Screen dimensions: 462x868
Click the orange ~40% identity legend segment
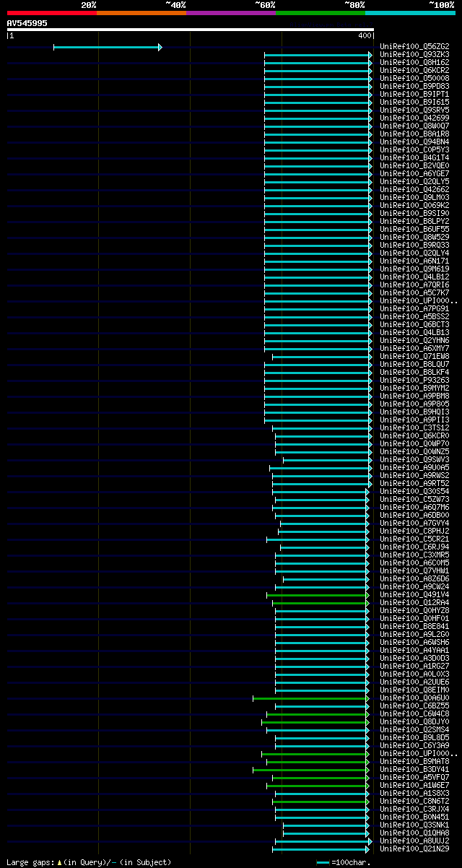[x=141, y=13]
